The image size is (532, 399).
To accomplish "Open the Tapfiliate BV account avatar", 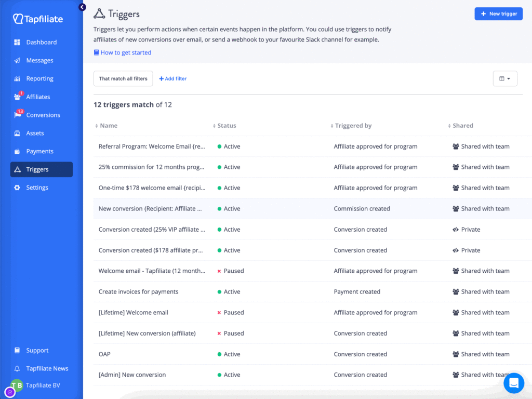I will coord(17,385).
